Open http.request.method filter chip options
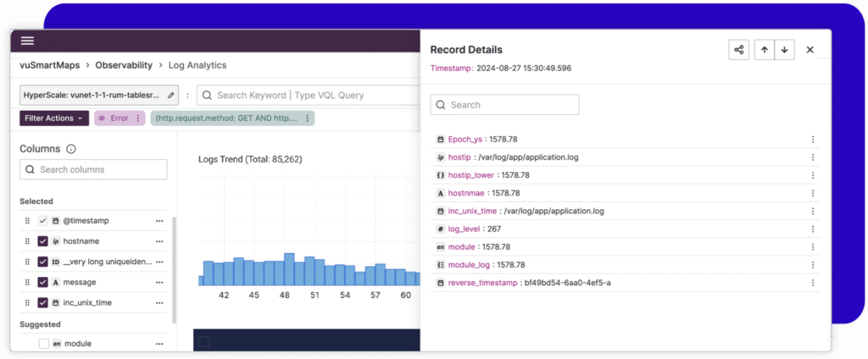Viewport: 868px width, 359px height. coord(307,119)
